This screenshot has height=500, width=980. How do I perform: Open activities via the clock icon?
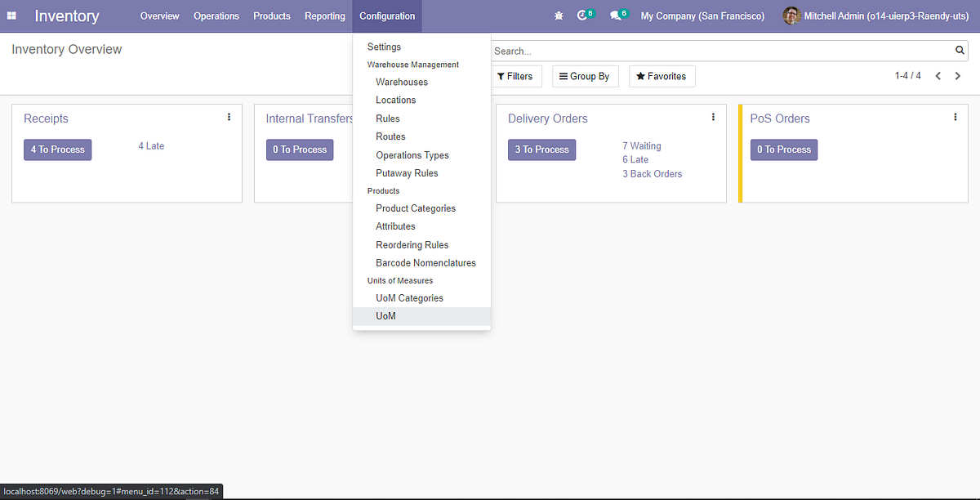coord(583,16)
